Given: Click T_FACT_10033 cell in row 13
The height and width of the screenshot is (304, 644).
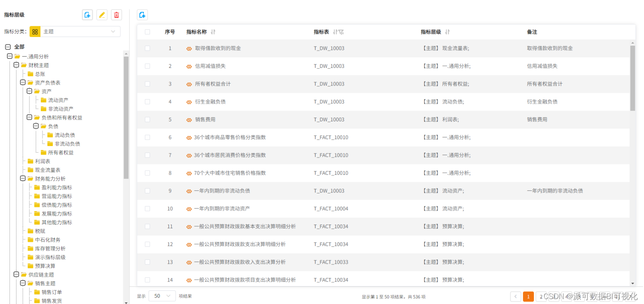Looking at the screenshot, I should [331, 262].
